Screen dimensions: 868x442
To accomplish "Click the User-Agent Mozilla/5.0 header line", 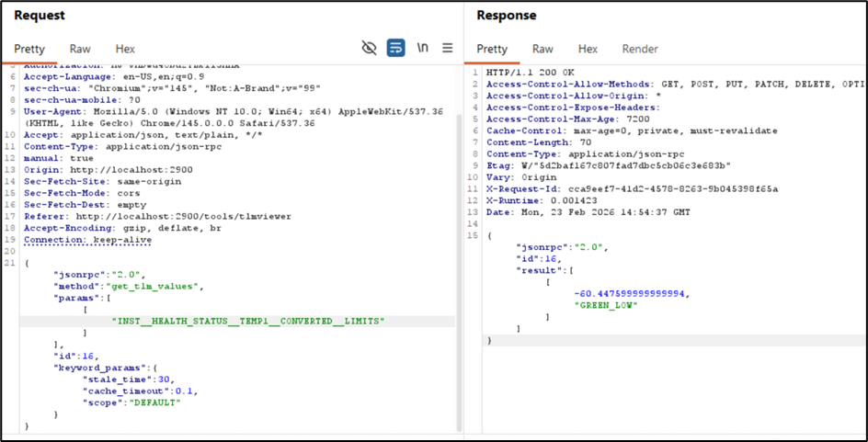I will pos(233,118).
